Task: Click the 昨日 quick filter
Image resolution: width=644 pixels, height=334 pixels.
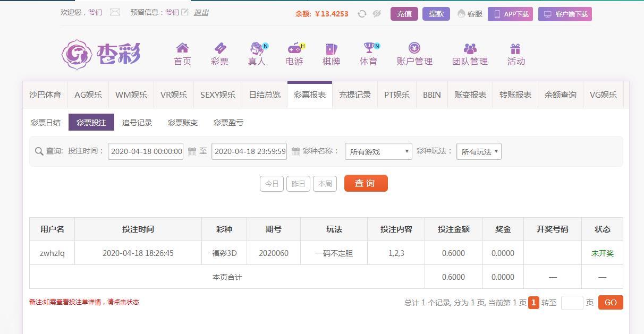Action: click(x=298, y=184)
